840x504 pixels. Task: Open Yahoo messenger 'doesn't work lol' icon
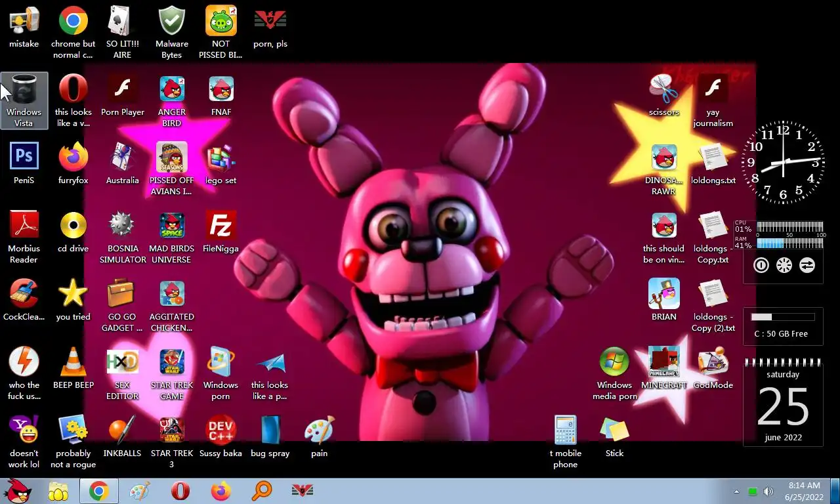(x=24, y=442)
